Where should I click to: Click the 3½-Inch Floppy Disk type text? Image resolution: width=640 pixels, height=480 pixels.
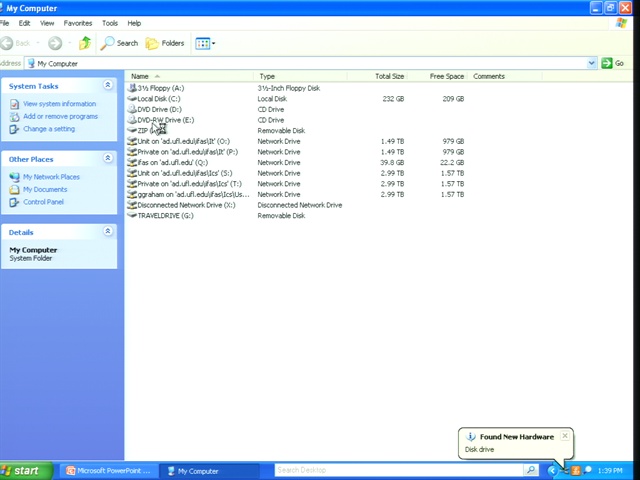(289, 88)
